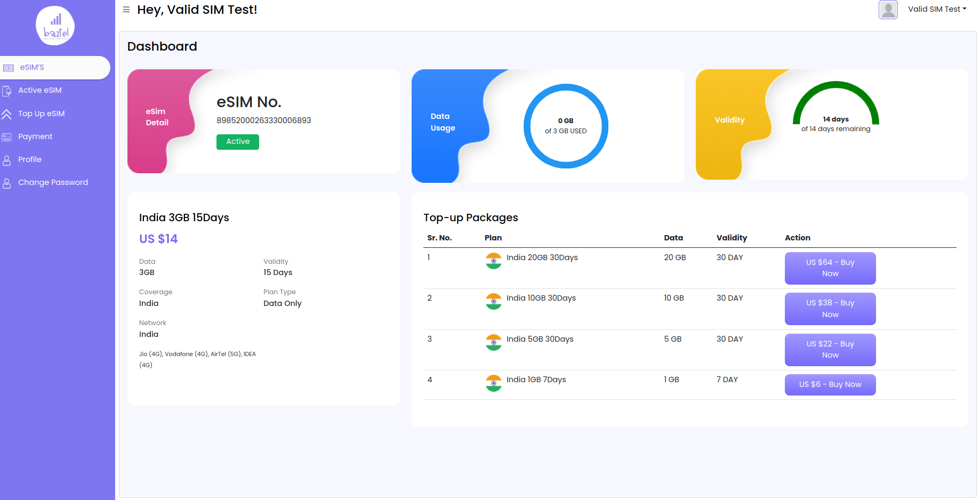Click the Dashboard heading
This screenshot has width=980, height=500.
pyautogui.click(x=162, y=46)
